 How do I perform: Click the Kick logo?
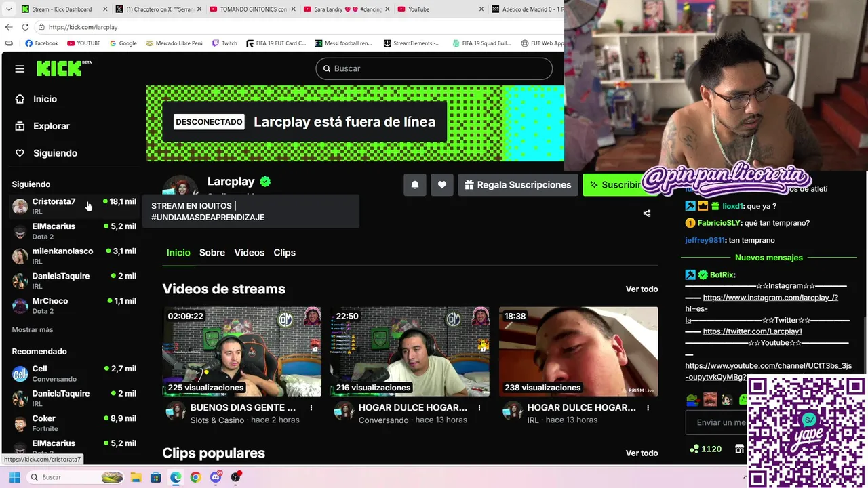64,68
